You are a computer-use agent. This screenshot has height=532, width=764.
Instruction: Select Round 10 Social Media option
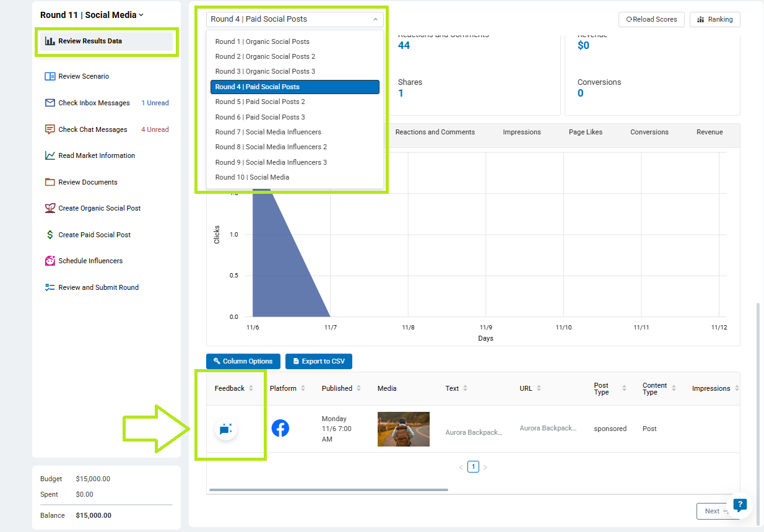(252, 177)
